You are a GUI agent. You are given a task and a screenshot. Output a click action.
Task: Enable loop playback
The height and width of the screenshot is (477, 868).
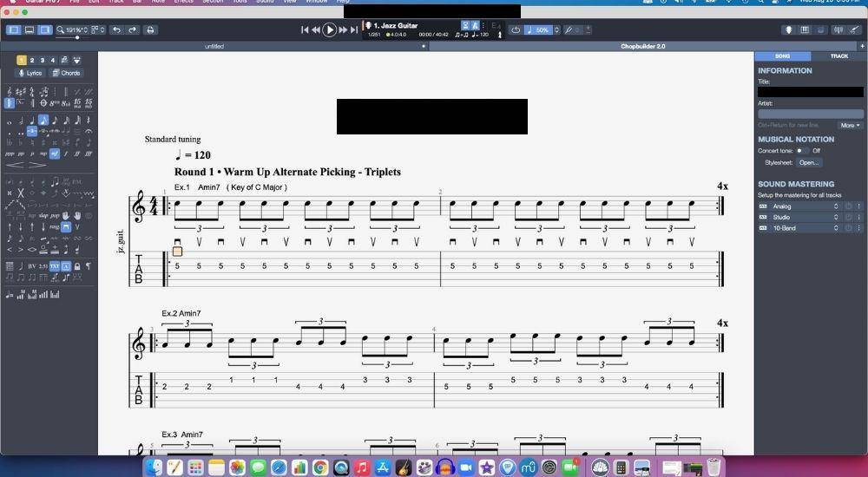point(516,29)
